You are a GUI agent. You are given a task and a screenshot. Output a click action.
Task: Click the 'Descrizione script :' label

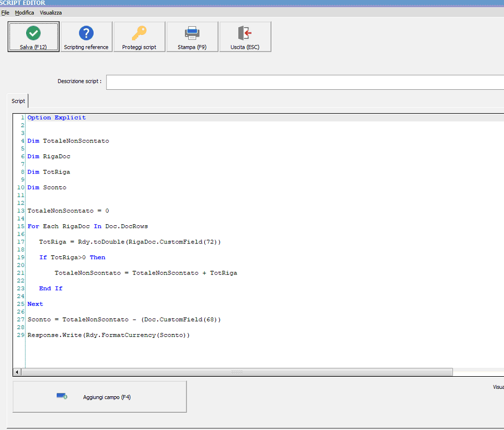(x=79, y=82)
